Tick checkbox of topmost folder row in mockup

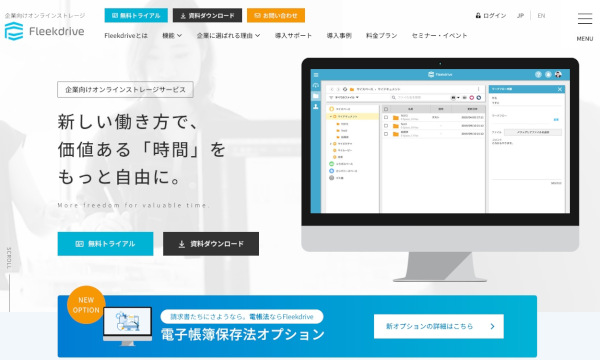(x=386, y=117)
